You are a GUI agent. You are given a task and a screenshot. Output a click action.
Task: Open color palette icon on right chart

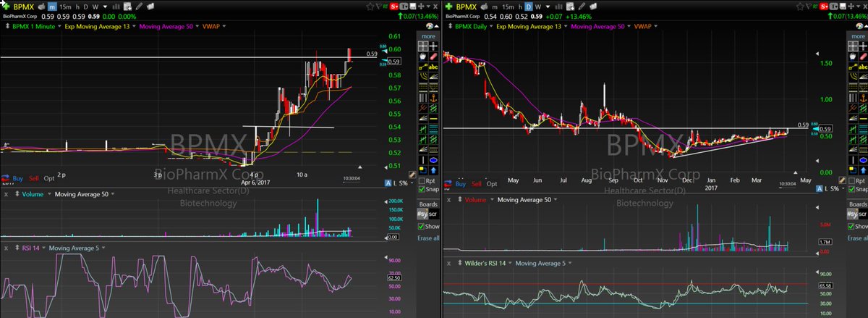[x=859, y=25]
